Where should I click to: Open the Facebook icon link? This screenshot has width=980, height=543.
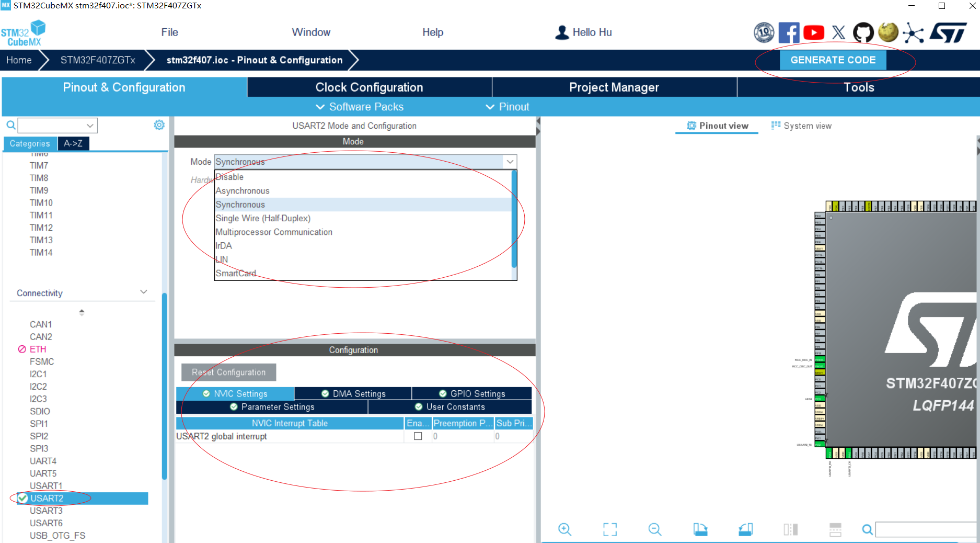[x=789, y=32]
